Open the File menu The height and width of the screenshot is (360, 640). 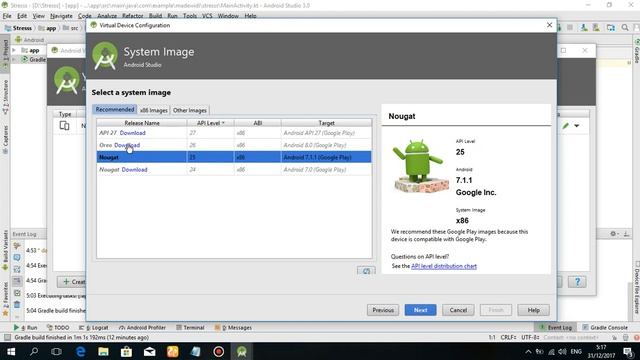[x=7, y=16]
